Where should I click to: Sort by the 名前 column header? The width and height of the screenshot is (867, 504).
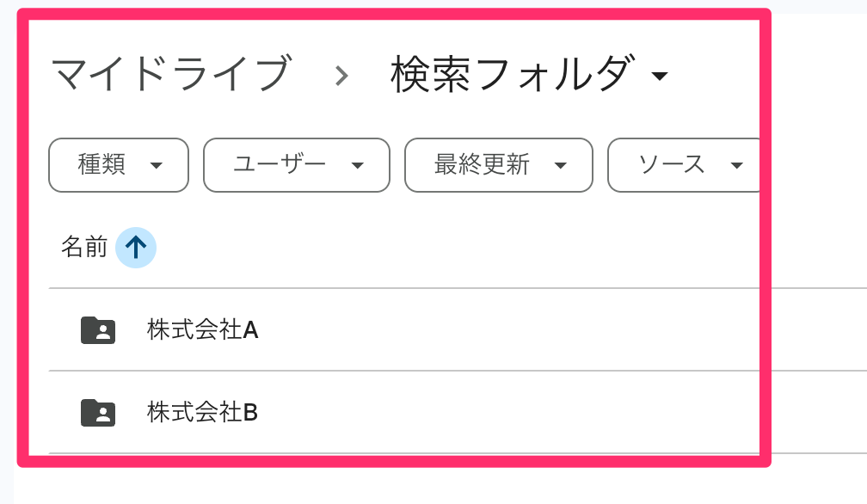click(x=84, y=248)
